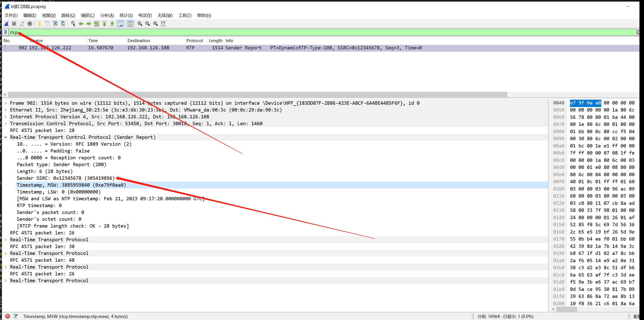Open the find packet tool
The image size is (644, 320).
pyautogui.click(x=73, y=23)
